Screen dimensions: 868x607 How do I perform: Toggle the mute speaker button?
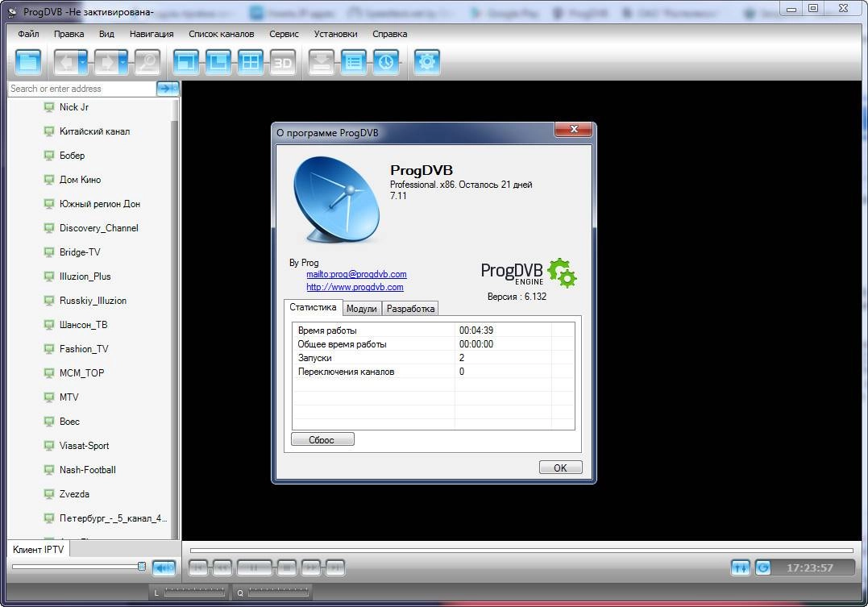click(164, 568)
